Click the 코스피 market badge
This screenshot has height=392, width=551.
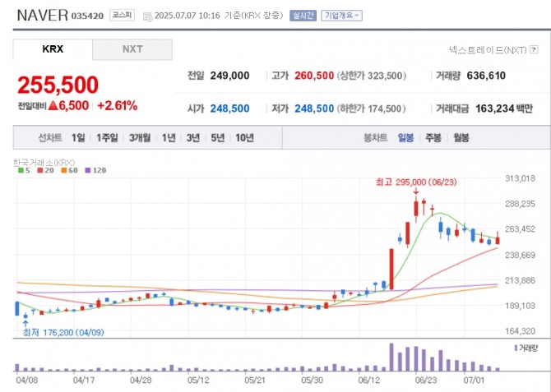pyautogui.click(x=122, y=15)
